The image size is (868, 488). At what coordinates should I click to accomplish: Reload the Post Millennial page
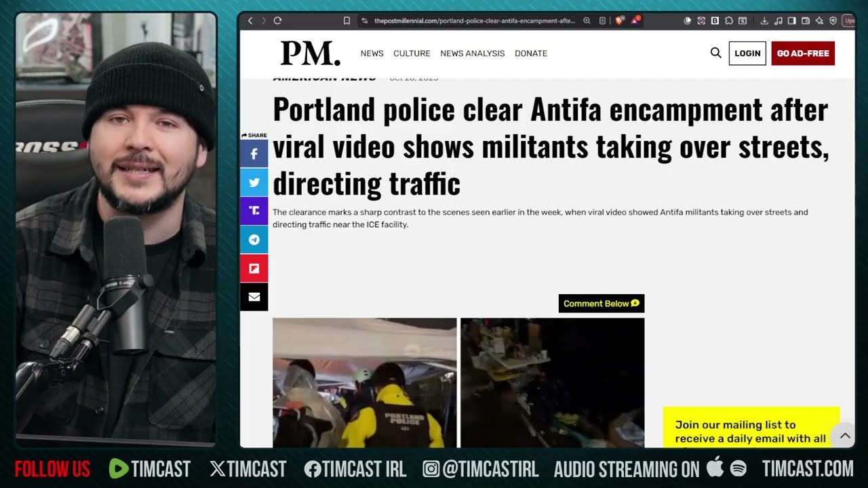tap(277, 21)
